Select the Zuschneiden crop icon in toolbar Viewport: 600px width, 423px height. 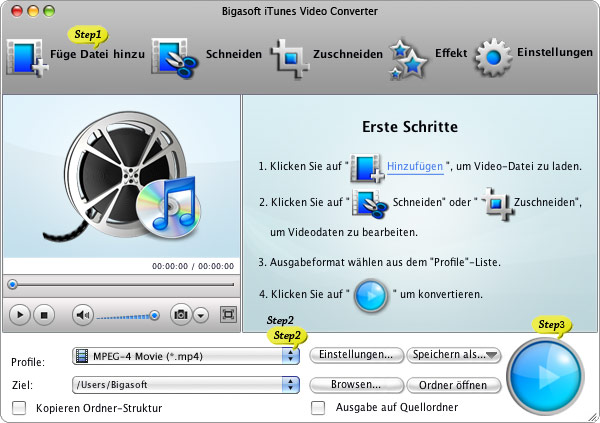[290, 59]
